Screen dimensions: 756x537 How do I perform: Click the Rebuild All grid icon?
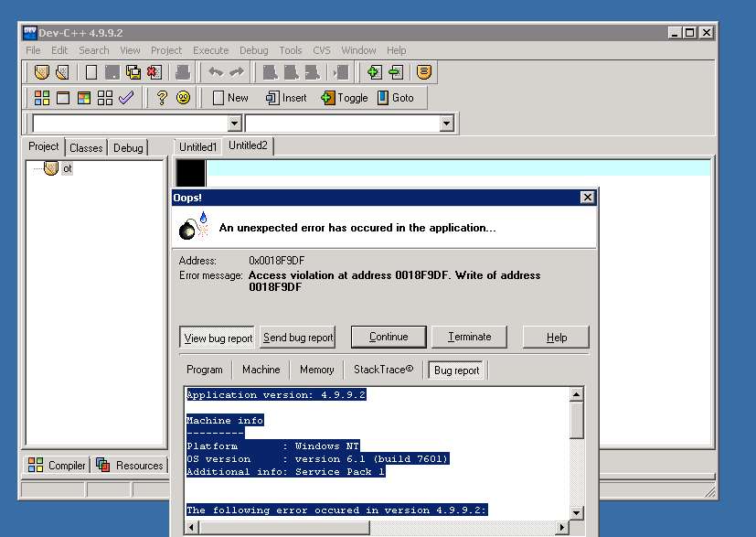(x=105, y=98)
